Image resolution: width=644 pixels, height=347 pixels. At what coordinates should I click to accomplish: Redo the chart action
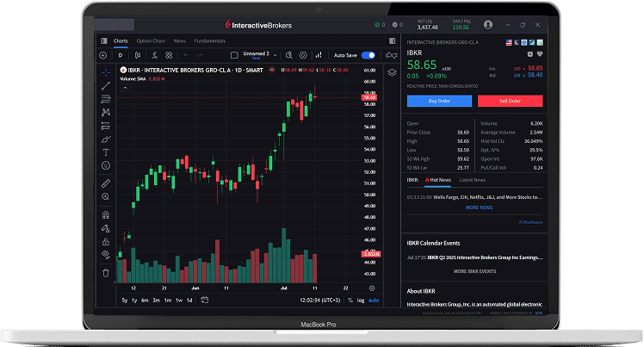(x=200, y=55)
